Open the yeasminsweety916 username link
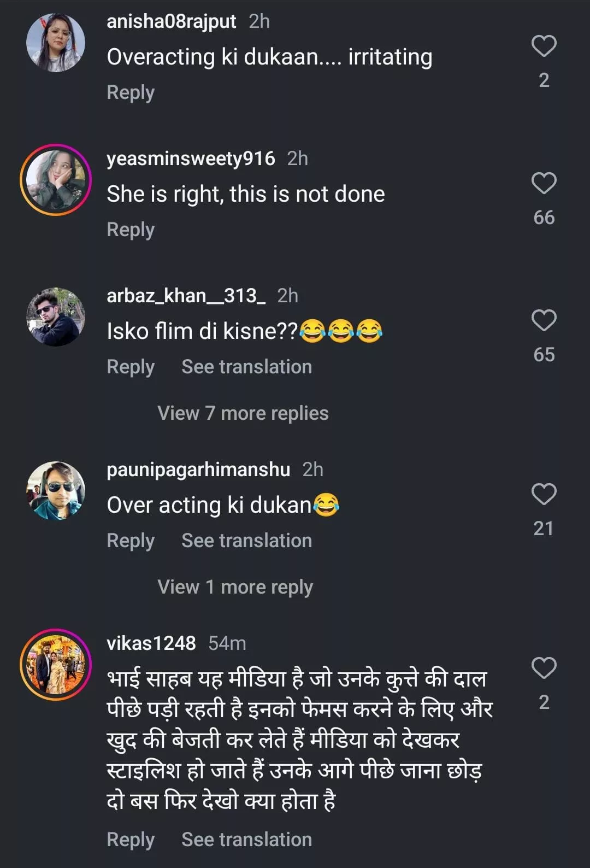 tap(191, 159)
